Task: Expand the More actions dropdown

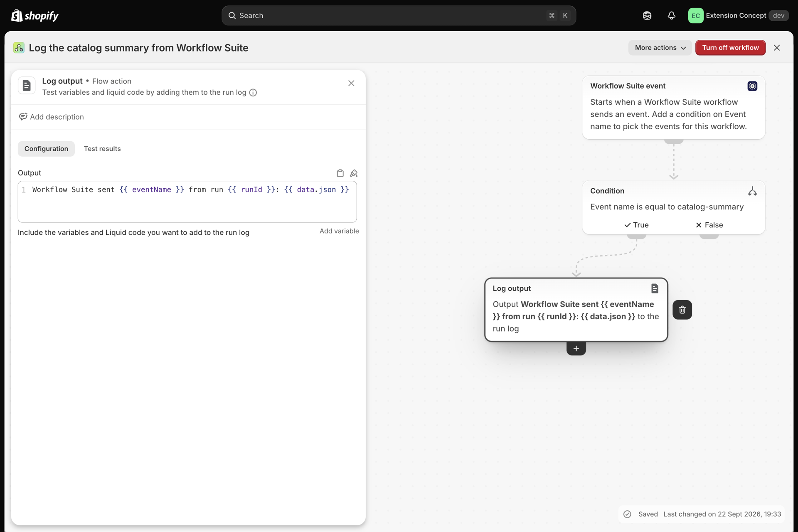Action: point(660,48)
